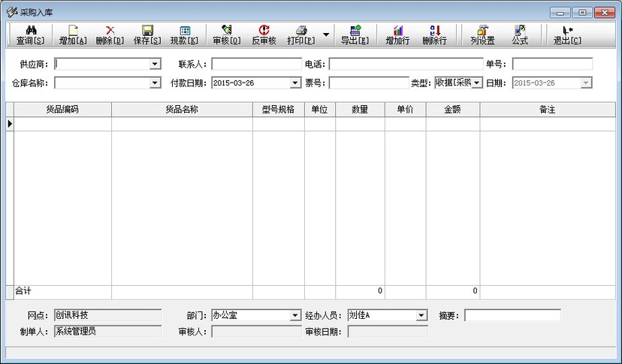This screenshot has height=364, width=622.
Task: Expand the 部门 department dropdown
Action: [x=294, y=315]
